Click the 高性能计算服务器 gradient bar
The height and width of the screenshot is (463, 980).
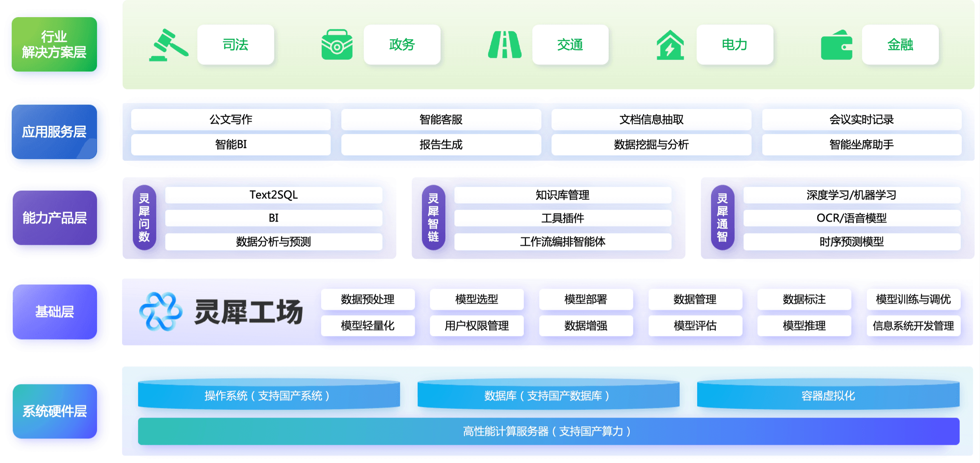(x=548, y=431)
